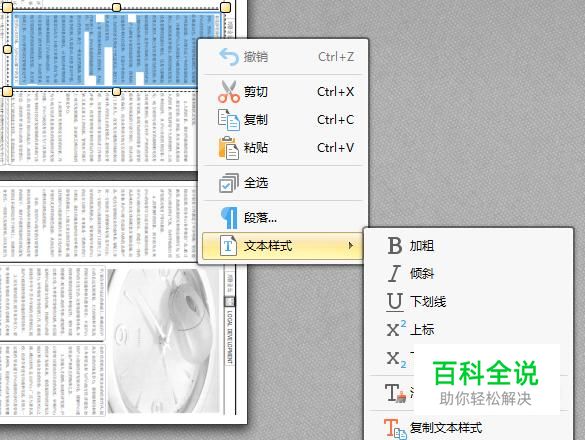Select the 文本样式 menu entry
The image size is (585, 440).
click(x=283, y=246)
